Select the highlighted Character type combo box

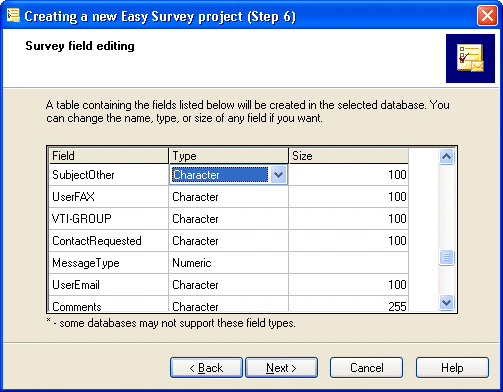(x=228, y=175)
